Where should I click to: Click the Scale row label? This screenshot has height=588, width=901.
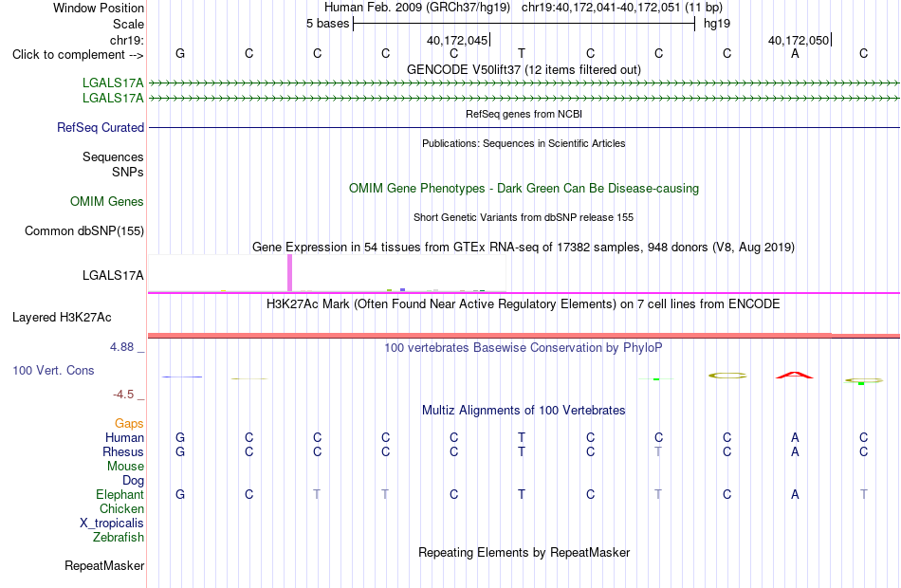coord(128,24)
